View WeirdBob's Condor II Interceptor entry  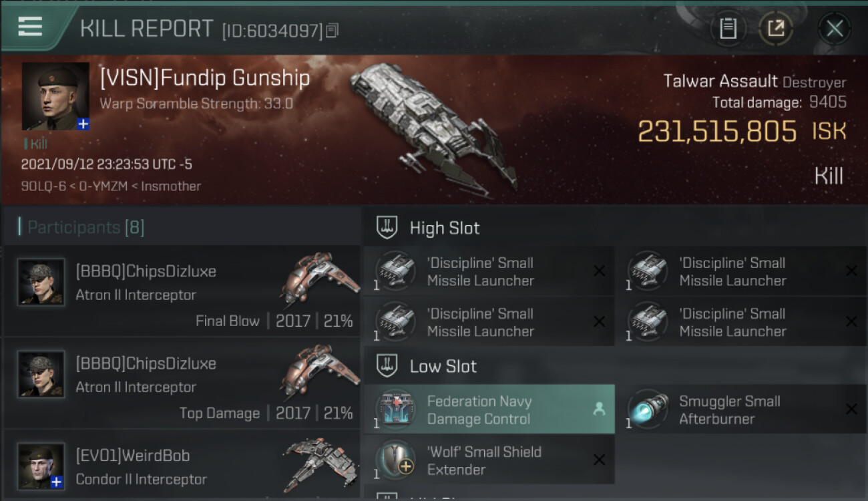coord(182,466)
